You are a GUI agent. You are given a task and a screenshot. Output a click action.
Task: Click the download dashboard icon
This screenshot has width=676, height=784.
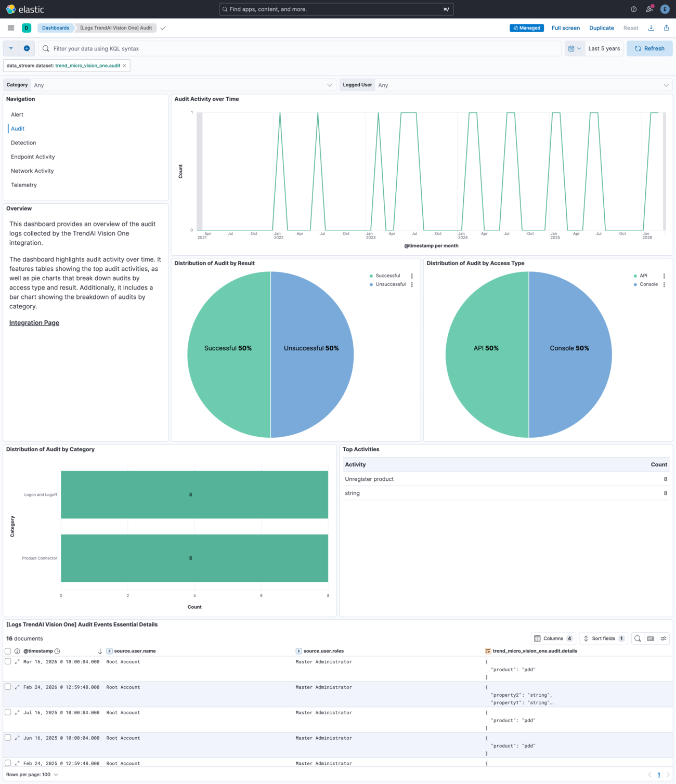tap(651, 28)
